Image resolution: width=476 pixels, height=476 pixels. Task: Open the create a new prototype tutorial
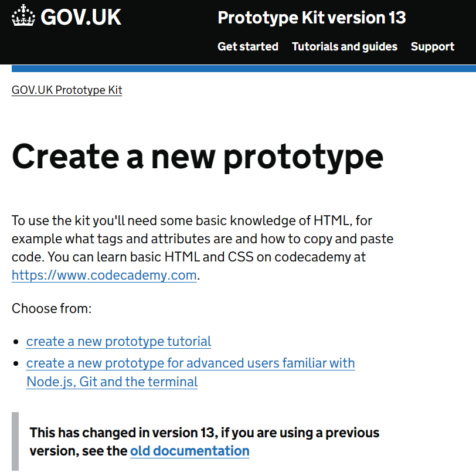[x=118, y=341]
